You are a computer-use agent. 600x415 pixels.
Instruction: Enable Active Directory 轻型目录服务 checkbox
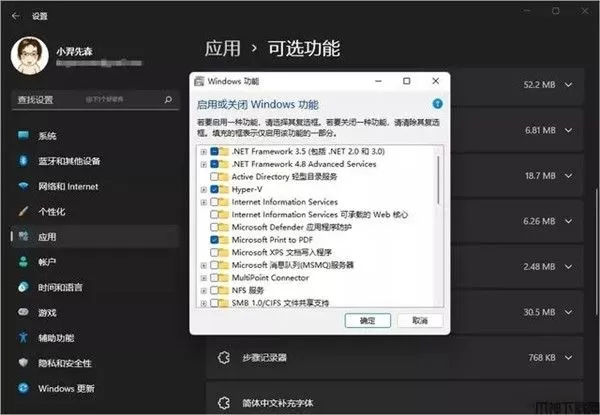tap(214, 177)
